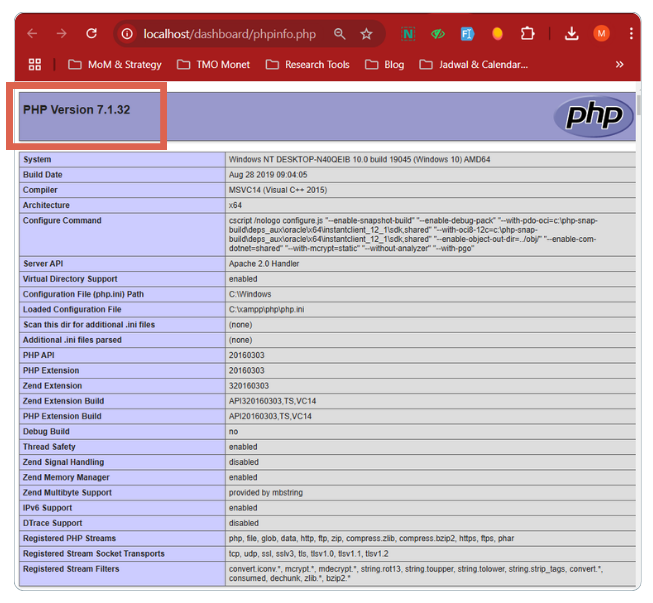653x603 pixels.
Task: Open the blue FI extension
Action: 467,34
